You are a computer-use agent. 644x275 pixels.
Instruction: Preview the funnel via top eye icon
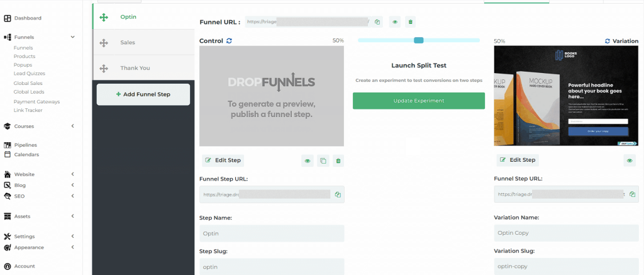click(x=395, y=22)
